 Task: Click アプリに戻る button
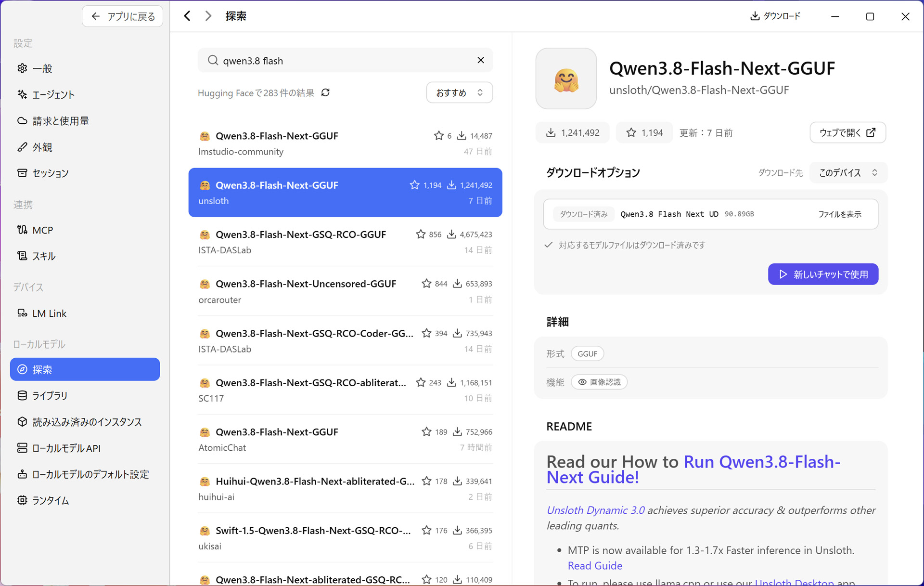point(123,16)
